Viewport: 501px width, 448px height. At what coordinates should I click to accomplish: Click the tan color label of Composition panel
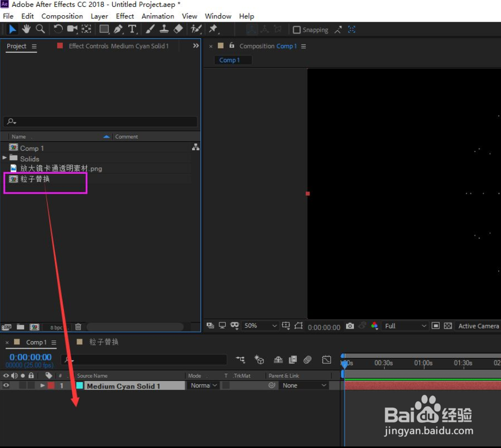click(x=220, y=46)
